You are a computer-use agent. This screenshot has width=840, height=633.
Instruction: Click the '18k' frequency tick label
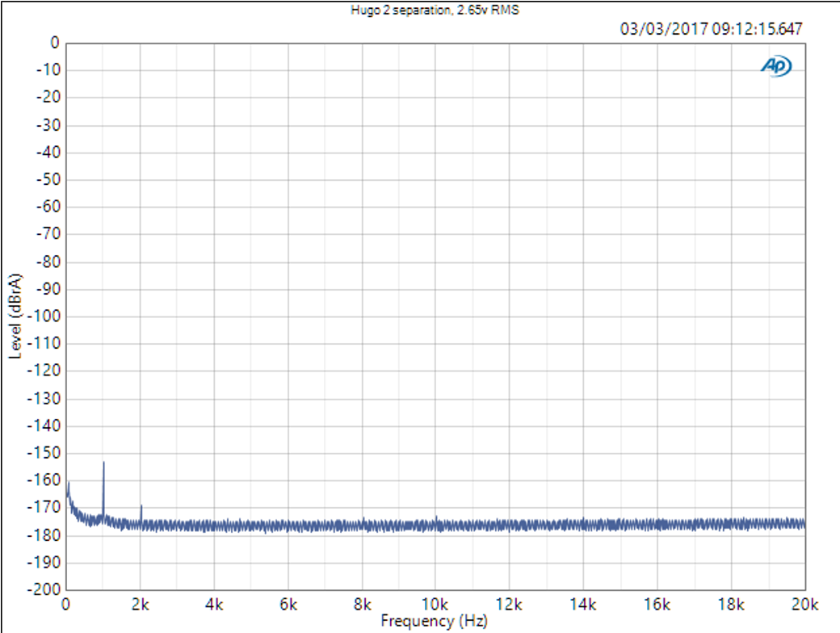(731, 605)
